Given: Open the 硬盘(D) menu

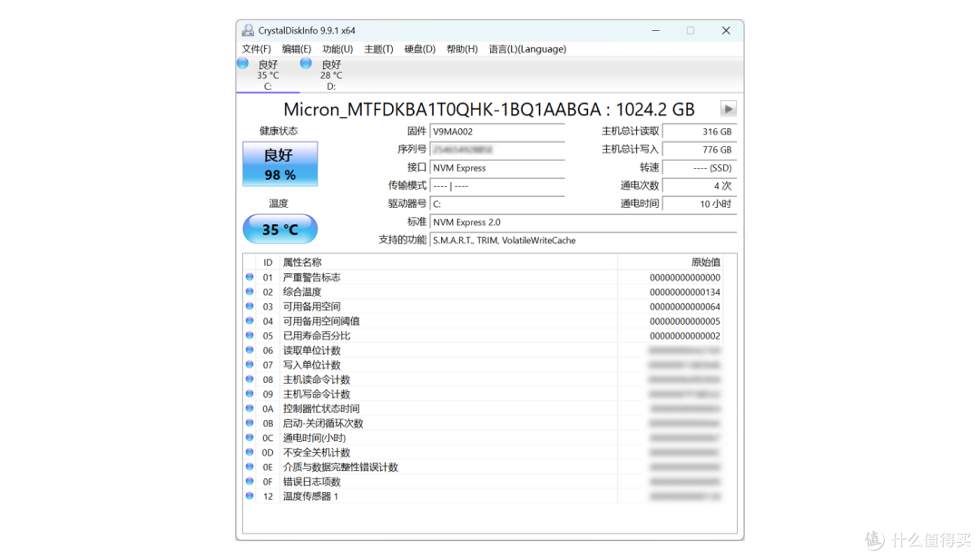Looking at the screenshot, I should [419, 49].
